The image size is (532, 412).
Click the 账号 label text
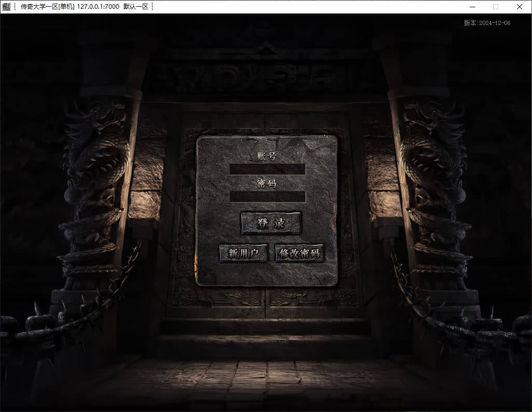(x=267, y=156)
